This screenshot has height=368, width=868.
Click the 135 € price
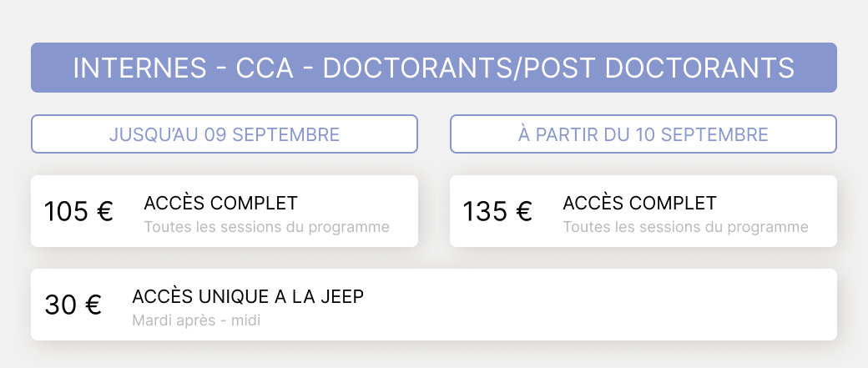pyautogui.click(x=497, y=211)
